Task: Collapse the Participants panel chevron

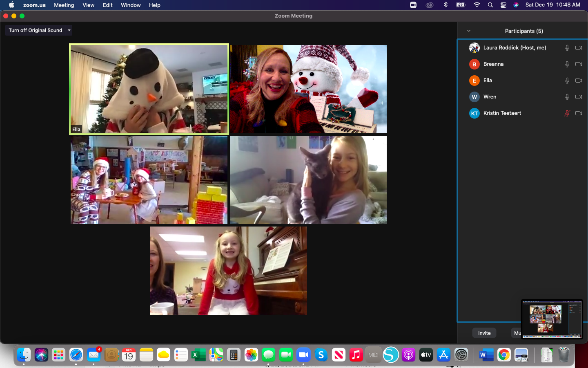Action: 469,31
